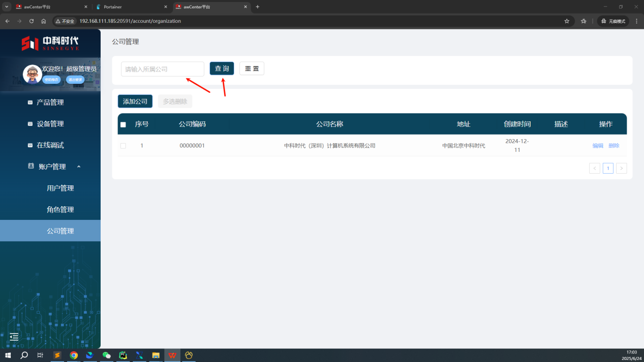Image resolution: width=644 pixels, height=362 pixels.
Task: Click the taskbar search icon
Action: point(24,355)
